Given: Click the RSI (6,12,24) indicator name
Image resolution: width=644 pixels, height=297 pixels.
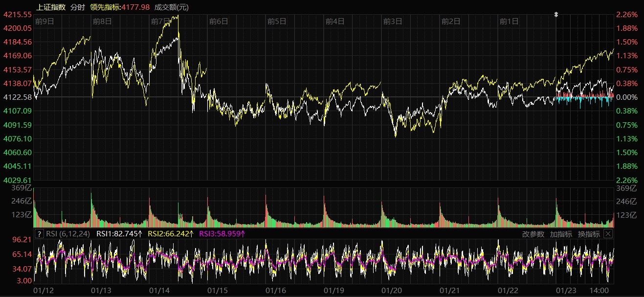Looking at the screenshot, I should click(68, 234).
